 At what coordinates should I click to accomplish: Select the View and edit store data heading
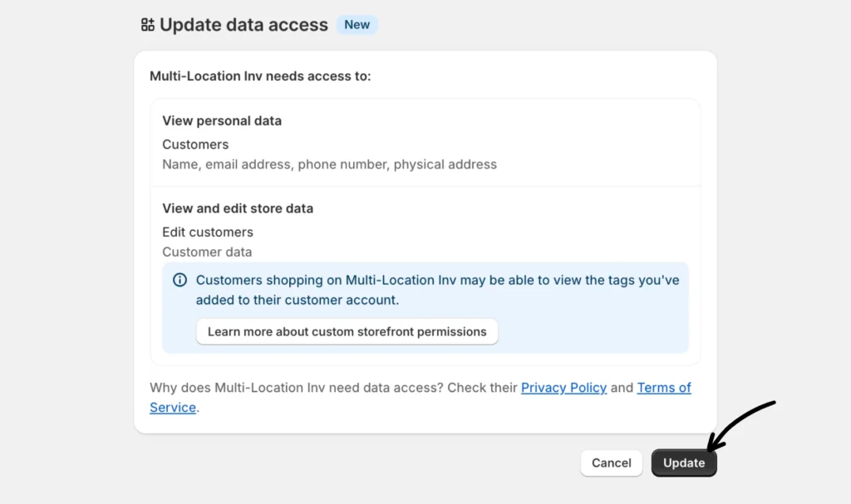[x=238, y=208]
